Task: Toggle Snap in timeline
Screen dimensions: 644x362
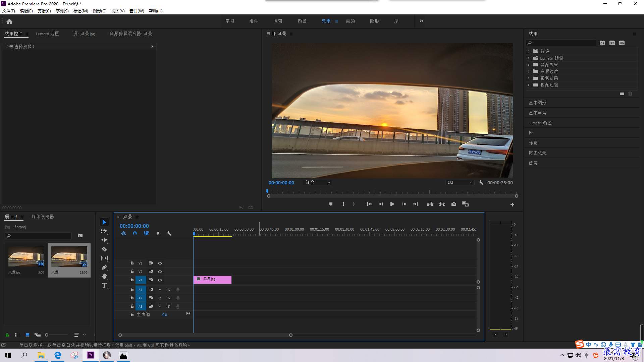Action: (135, 233)
